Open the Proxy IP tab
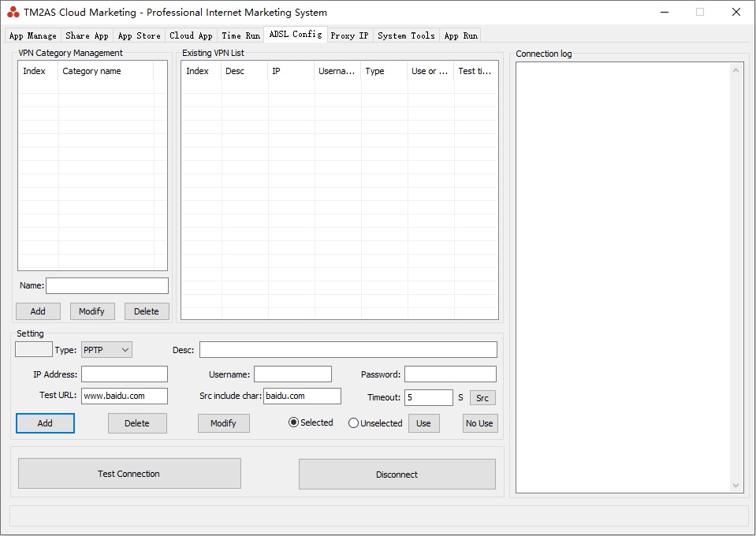The image size is (756, 536). click(x=349, y=35)
